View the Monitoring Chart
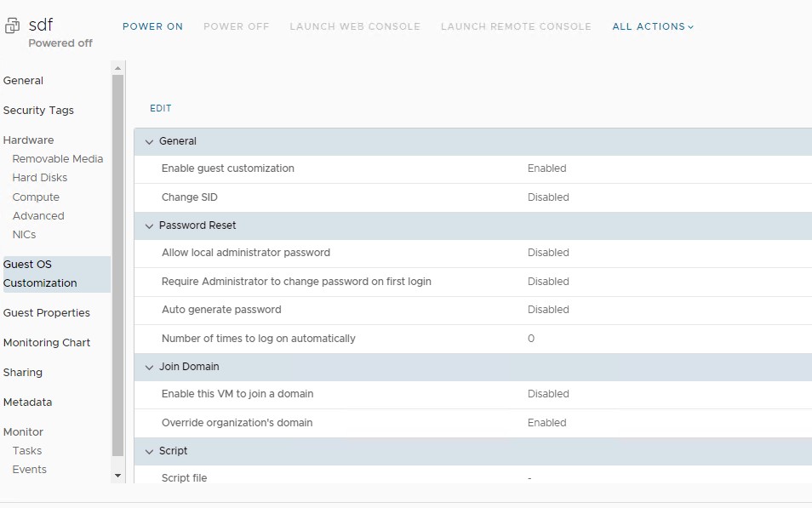Screen dimensions: 812x508 click(x=48, y=342)
